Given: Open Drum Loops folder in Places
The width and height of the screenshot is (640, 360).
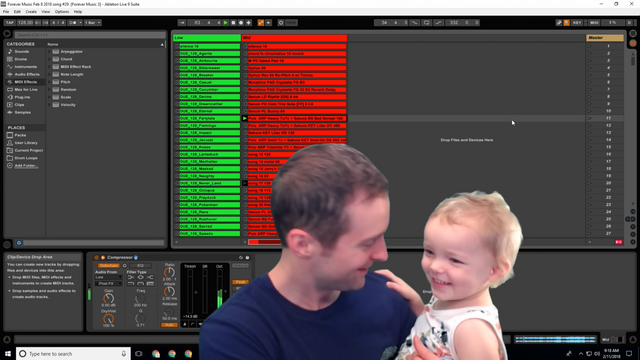Looking at the screenshot, I should 26,158.
